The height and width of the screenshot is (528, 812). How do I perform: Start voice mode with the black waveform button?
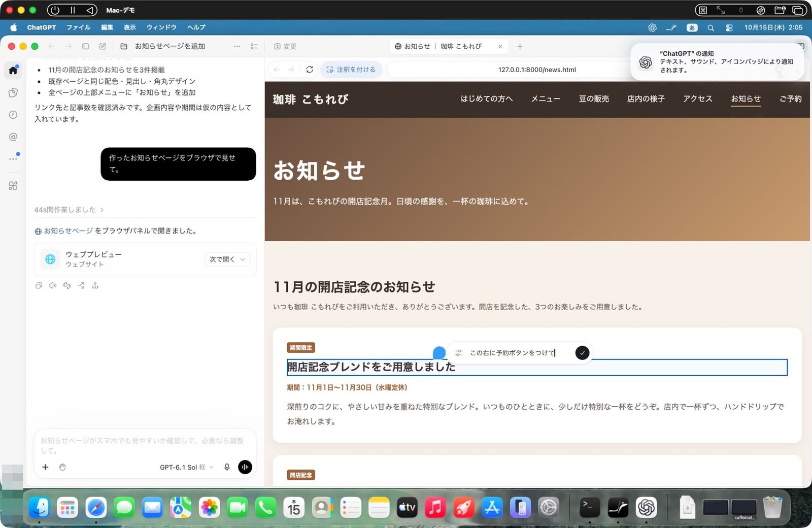(x=245, y=467)
